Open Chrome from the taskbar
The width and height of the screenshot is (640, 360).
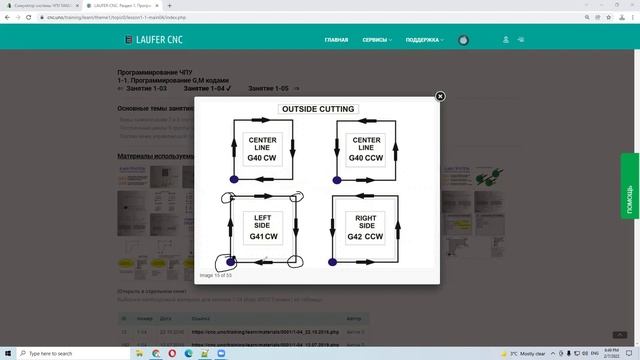coord(156,353)
